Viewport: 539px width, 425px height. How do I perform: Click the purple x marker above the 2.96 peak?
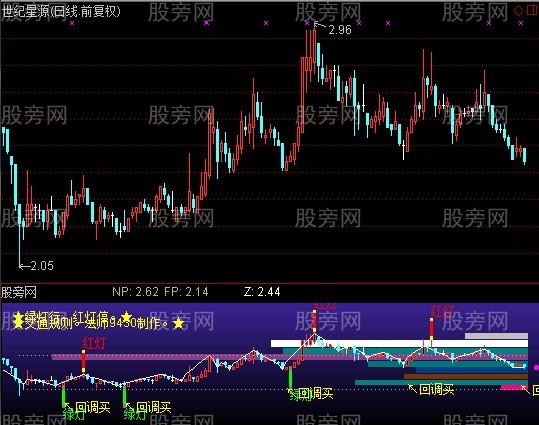(x=307, y=23)
